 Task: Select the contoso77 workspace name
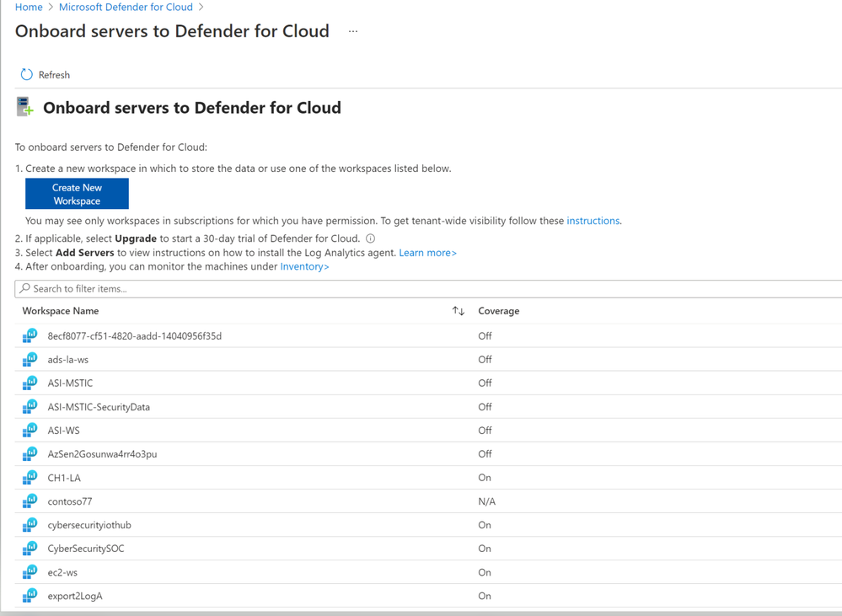pos(70,501)
